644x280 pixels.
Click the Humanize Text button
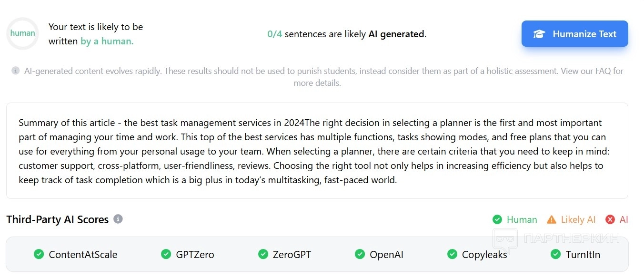(574, 34)
